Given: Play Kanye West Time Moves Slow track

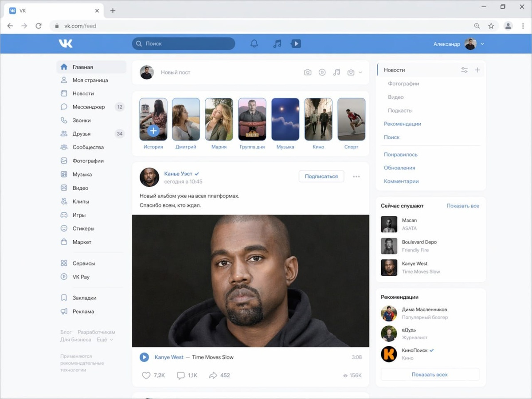Looking at the screenshot, I should (x=144, y=357).
